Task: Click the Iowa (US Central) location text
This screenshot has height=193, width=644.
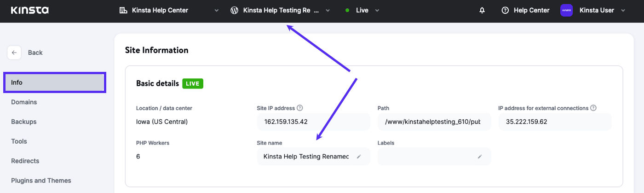Action: click(162, 122)
